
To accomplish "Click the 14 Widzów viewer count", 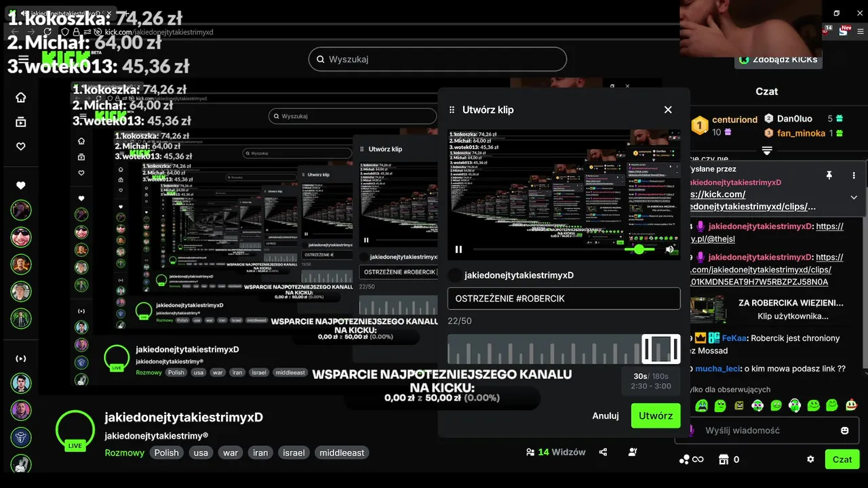I will tap(555, 452).
